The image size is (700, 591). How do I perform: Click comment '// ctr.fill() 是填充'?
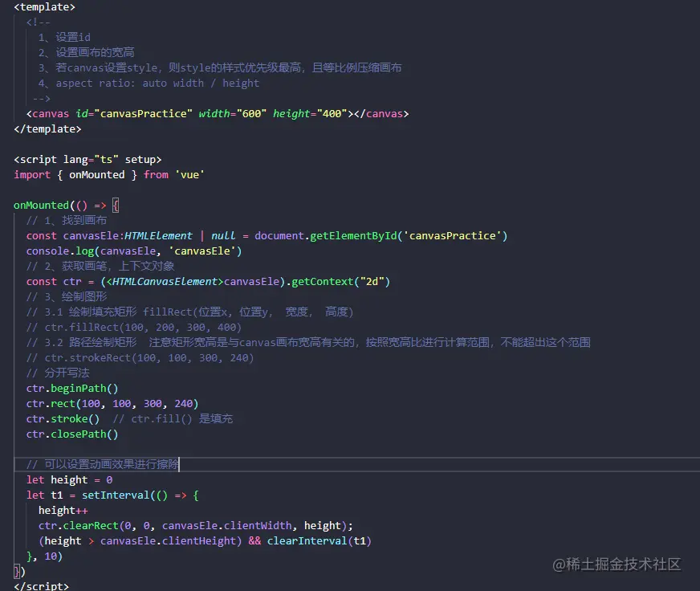[173, 419]
